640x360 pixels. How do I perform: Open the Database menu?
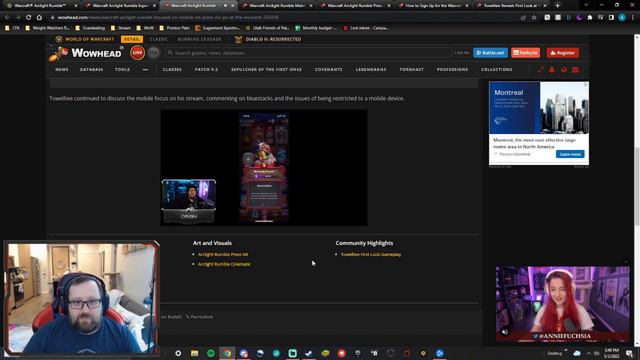tap(91, 69)
